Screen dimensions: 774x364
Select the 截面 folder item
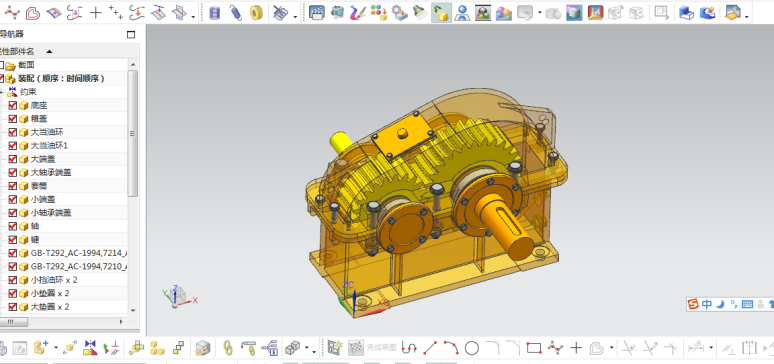point(26,65)
